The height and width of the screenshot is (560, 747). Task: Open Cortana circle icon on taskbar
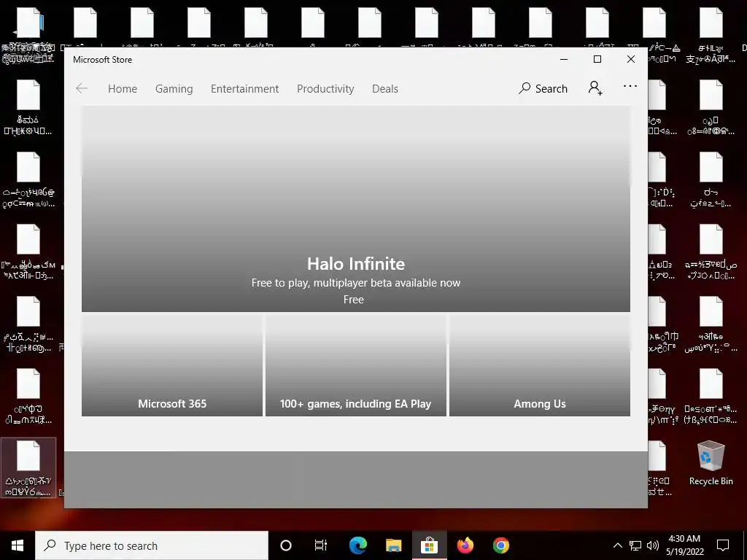pos(286,545)
